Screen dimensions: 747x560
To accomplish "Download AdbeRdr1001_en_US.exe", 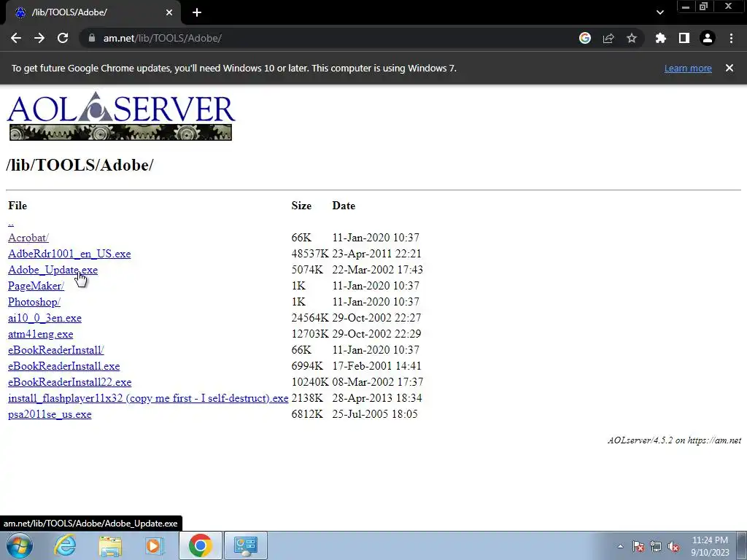I will coord(69,254).
